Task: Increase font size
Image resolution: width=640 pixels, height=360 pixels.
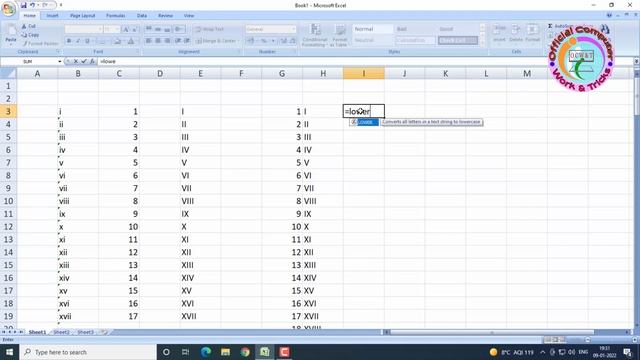Action: click(126, 29)
